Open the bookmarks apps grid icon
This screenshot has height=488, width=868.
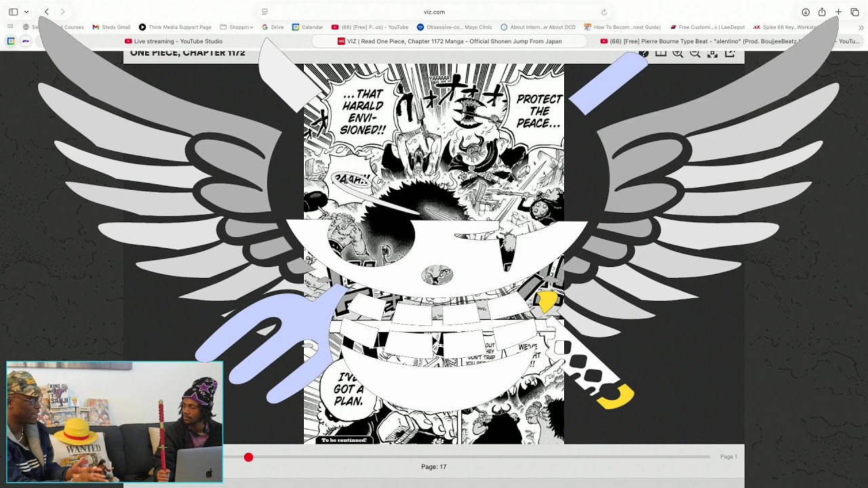[11, 27]
